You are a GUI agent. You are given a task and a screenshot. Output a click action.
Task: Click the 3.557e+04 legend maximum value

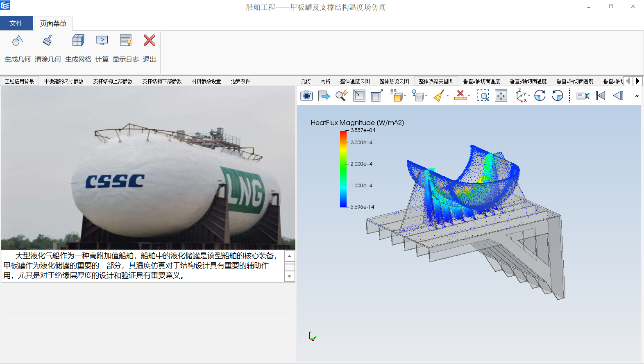click(x=363, y=130)
